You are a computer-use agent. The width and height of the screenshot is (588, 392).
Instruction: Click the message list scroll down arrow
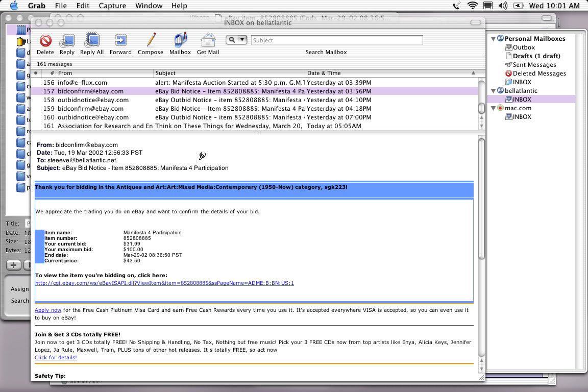(481, 126)
